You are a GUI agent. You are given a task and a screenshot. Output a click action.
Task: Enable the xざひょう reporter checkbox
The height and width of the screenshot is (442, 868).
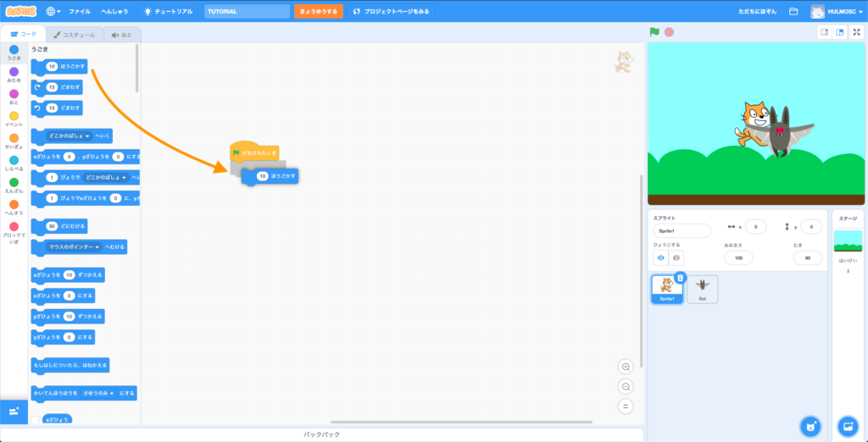(x=35, y=419)
